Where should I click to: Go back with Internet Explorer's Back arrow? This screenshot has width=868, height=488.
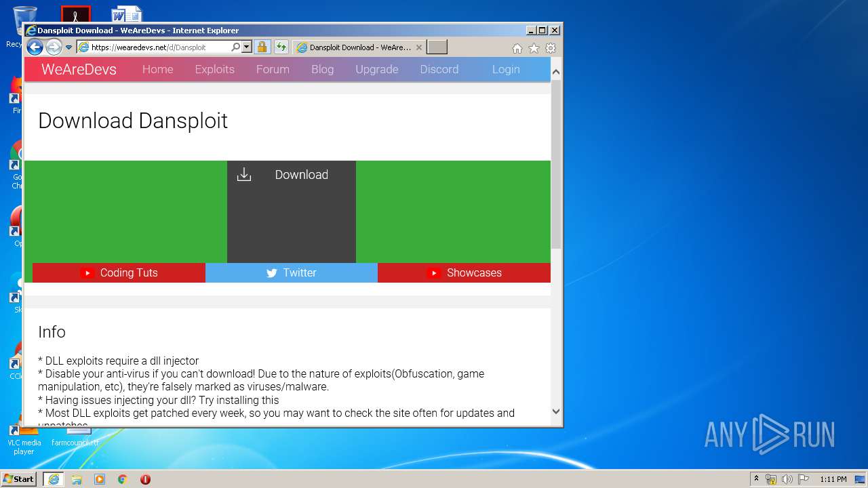tap(35, 47)
